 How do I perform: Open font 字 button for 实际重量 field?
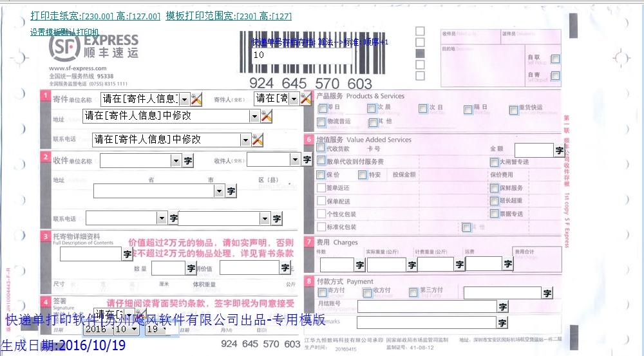pos(412,265)
